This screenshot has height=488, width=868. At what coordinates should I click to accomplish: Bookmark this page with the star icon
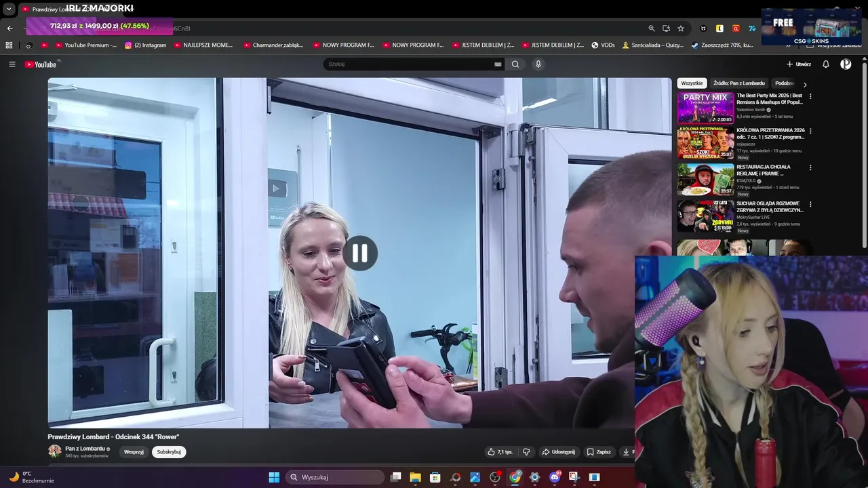click(x=681, y=28)
